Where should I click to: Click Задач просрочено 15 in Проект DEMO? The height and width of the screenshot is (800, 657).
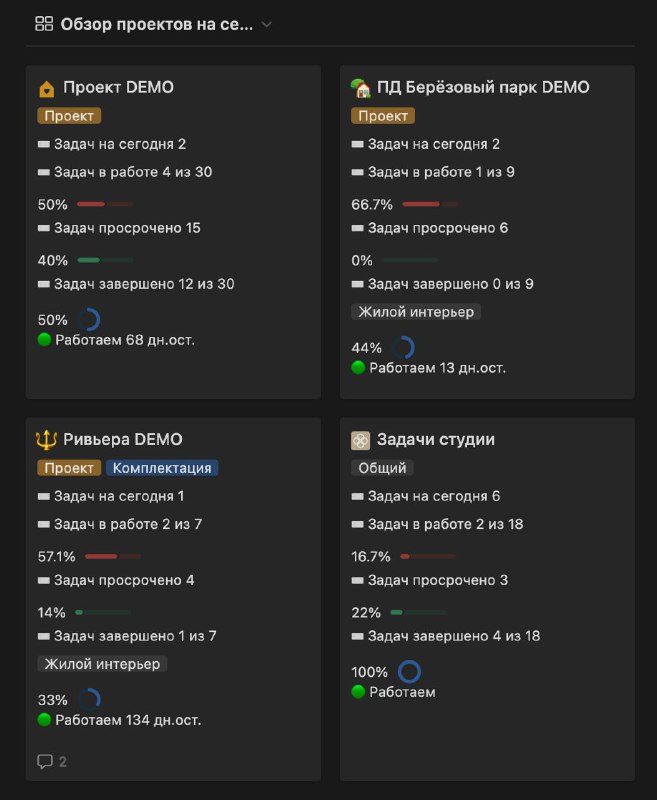click(128, 228)
